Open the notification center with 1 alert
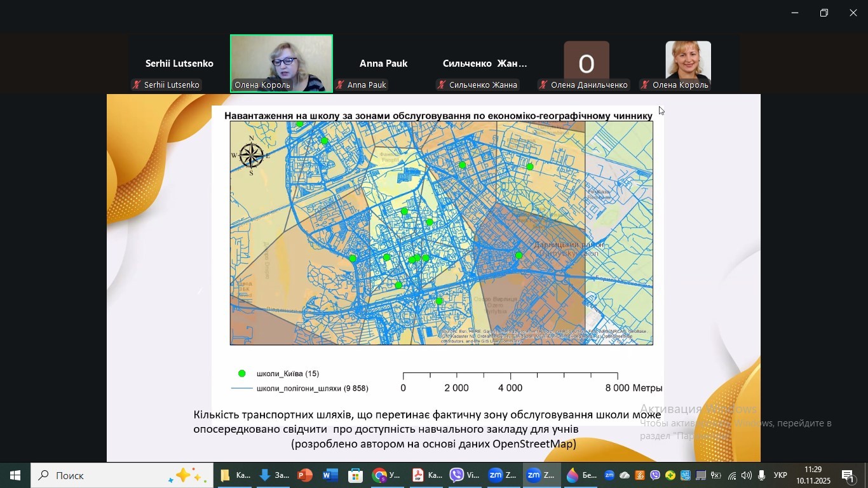Image resolution: width=868 pixels, height=488 pixels. (849, 475)
